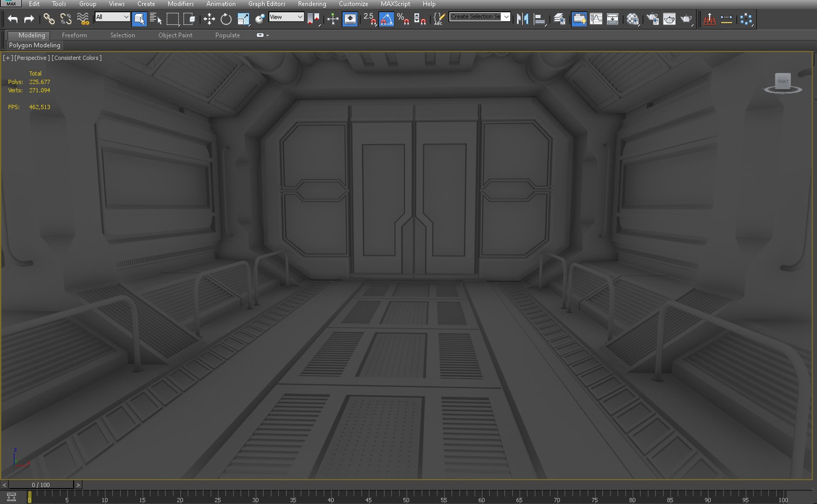Toggle Spinner Snap

[x=420, y=19]
